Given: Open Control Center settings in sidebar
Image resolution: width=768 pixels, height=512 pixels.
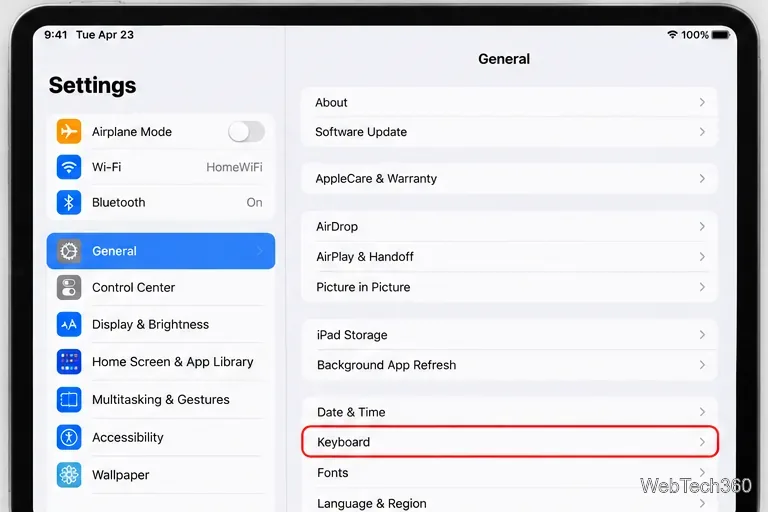Looking at the screenshot, I should [161, 288].
